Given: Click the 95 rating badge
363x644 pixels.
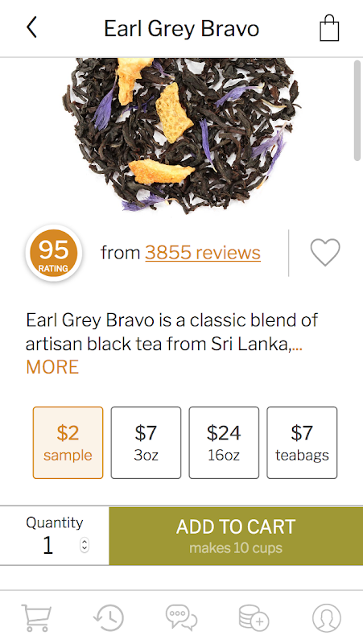Looking at the screenshot, I should [x=54, y=253].
